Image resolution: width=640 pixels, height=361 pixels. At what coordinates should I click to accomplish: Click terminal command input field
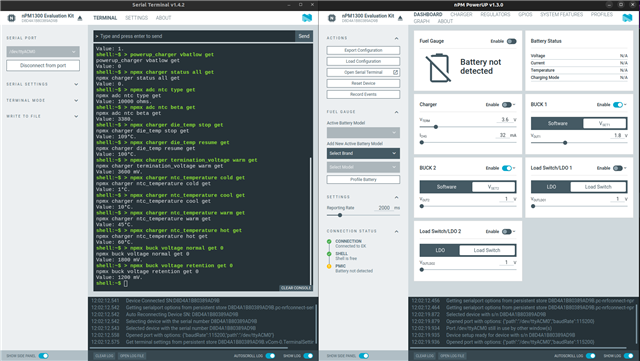click(x=194, y=36)
